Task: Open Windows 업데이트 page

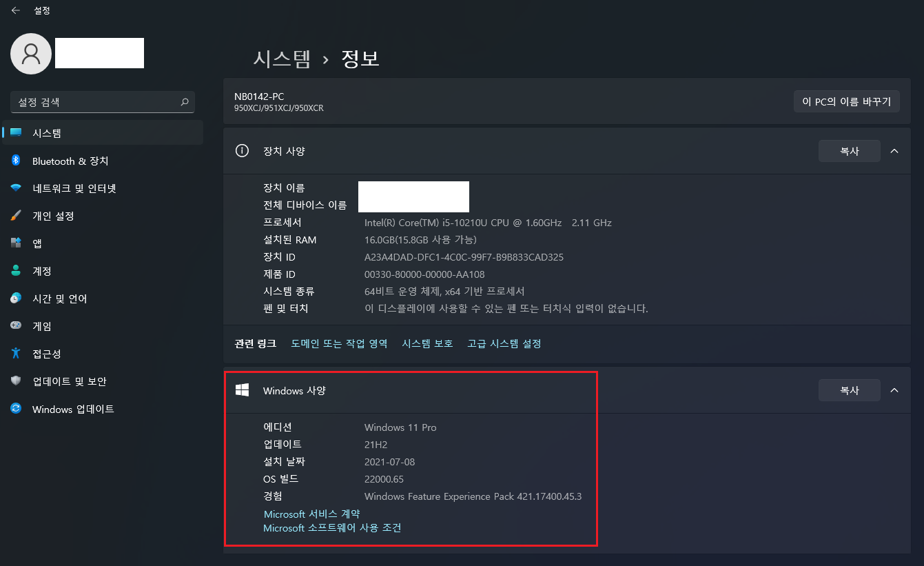Action: coord(103,409)
